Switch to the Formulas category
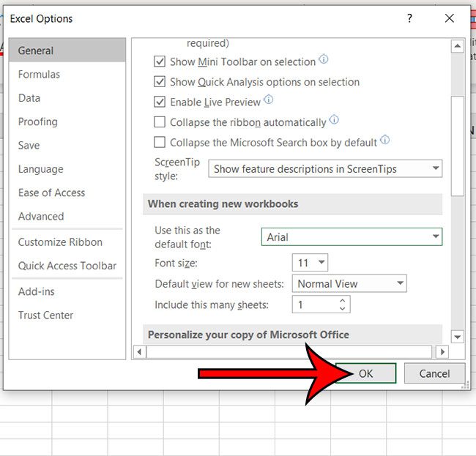This screenshot has height=456, width=476. coord(39,74)
